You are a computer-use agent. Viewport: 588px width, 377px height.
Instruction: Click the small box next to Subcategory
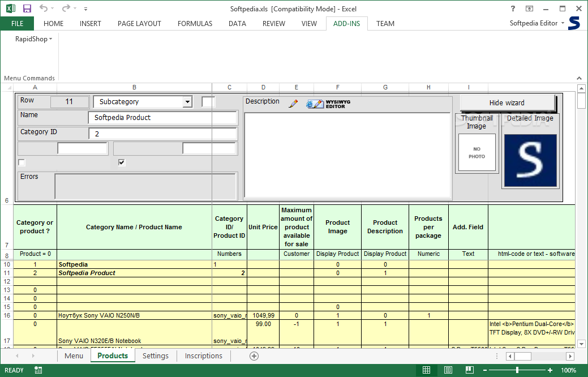click(x=208, y=102)
